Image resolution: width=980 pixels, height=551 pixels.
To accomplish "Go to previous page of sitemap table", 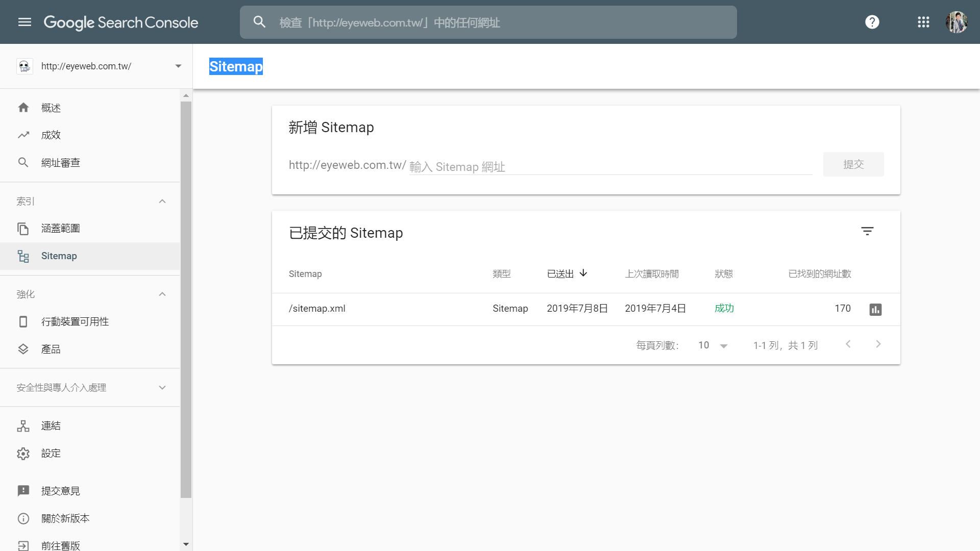I will pos(848,344).
